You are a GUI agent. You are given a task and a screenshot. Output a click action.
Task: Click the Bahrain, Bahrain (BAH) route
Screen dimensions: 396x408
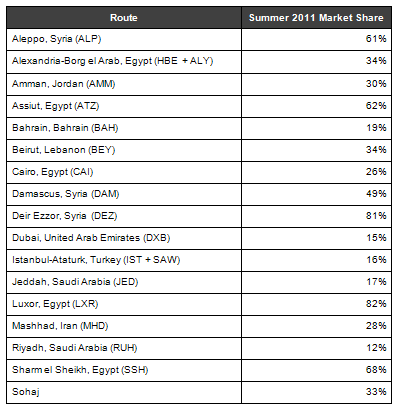[x=65, y=128]
